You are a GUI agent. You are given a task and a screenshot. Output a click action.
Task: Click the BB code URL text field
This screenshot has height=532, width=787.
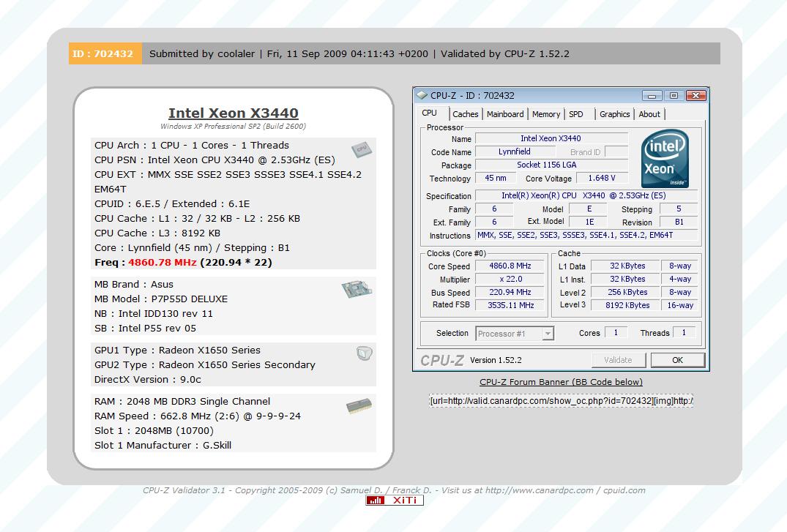pyautogui.click(x=561, y=400)
